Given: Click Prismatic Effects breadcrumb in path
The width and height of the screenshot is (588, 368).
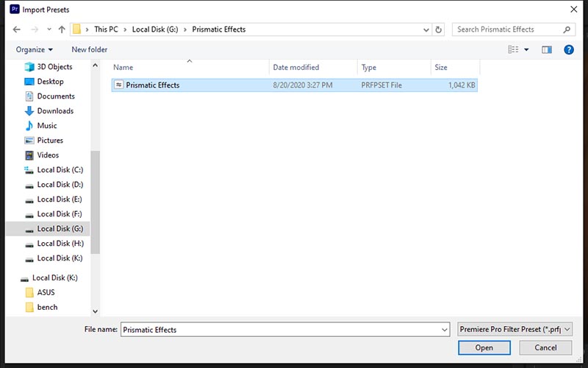Looking at the screenshot, I should point(218,29).
